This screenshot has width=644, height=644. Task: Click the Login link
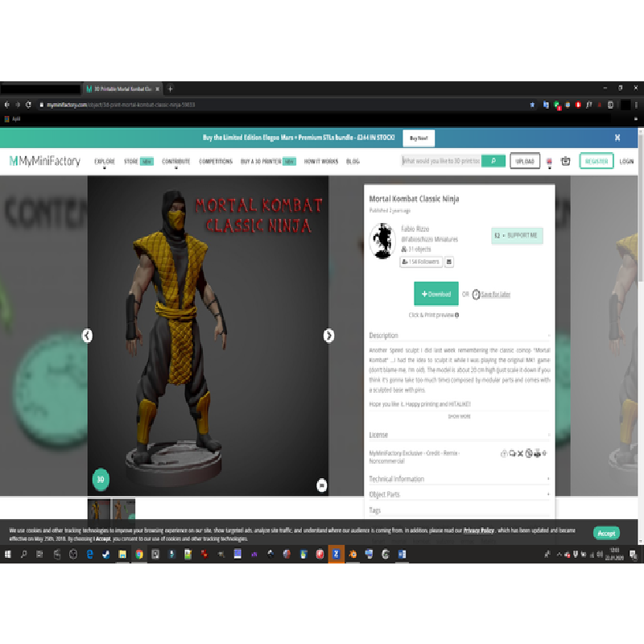[x=626, y=162]
